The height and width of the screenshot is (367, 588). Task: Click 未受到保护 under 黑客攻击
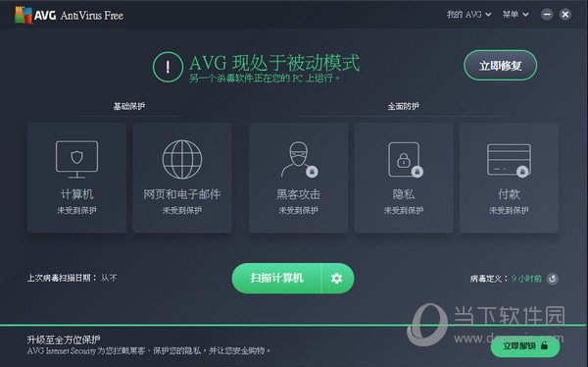point(299,210)
